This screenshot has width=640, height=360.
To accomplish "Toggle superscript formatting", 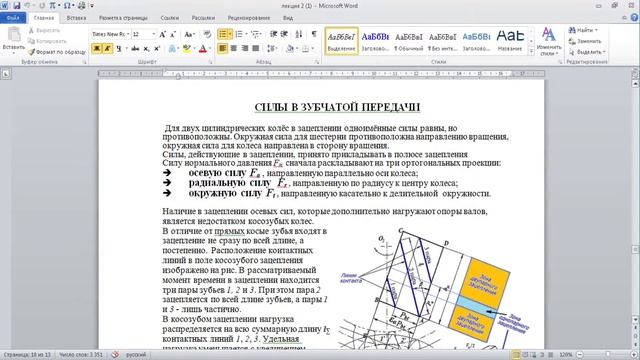I will (x=157, y=49).
